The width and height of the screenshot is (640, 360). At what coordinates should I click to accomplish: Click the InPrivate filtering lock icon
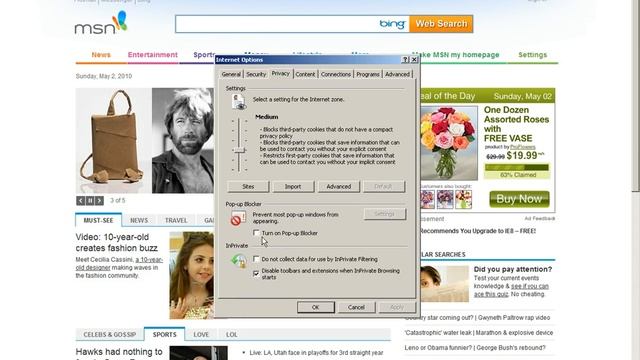click(x=239, y=260)
